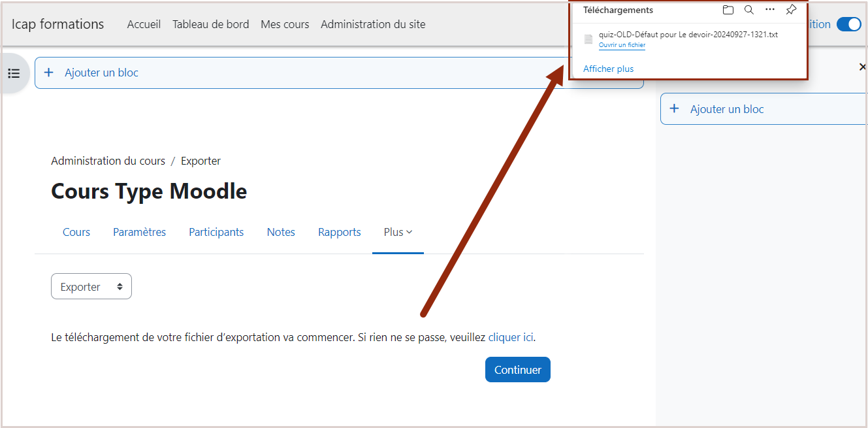Open the Exporter dropdown menu
Viewport: 868px width, 428px height.
click(x=91, y=286)
